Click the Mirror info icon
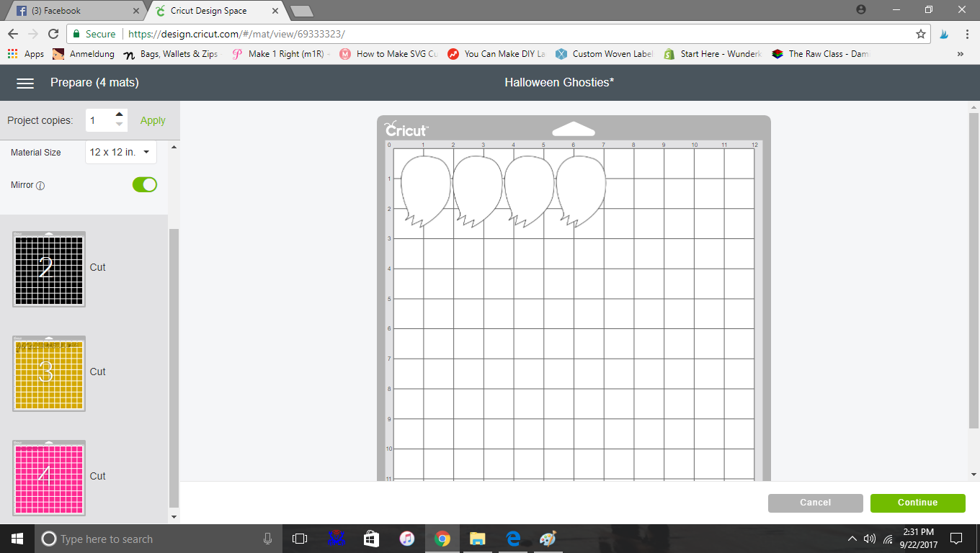The height and width of the screenshot is (553, 980). pos(40,186)
